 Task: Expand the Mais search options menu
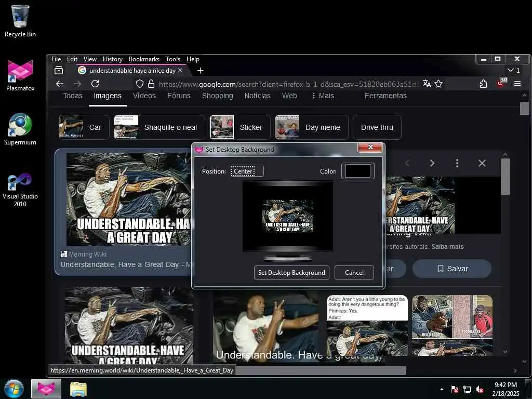pyautogui.click(x=323, y=96)
